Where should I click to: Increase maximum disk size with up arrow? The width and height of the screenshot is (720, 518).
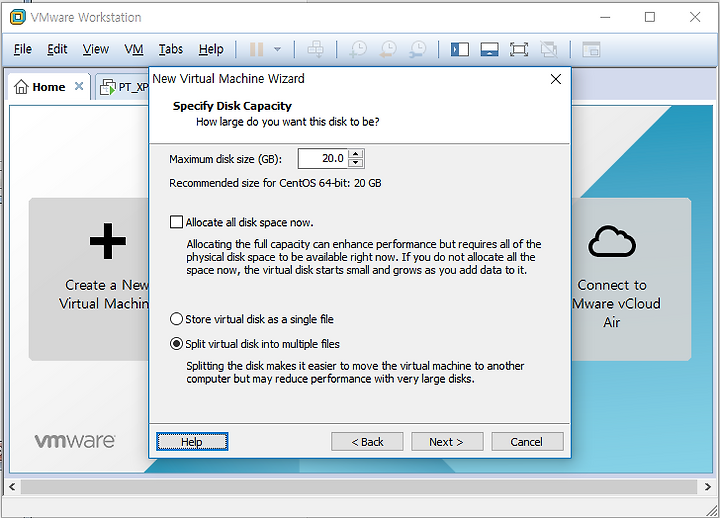click(356, 154)
